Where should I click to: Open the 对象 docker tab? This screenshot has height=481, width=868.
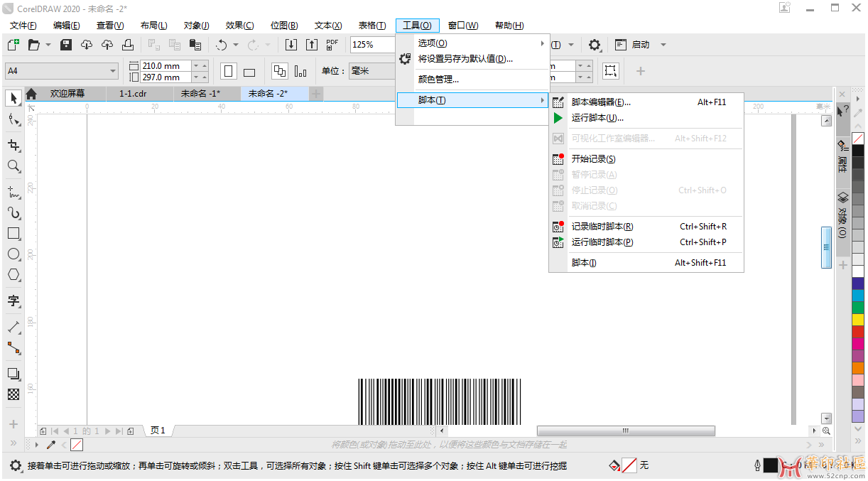[x=842, y=215]
